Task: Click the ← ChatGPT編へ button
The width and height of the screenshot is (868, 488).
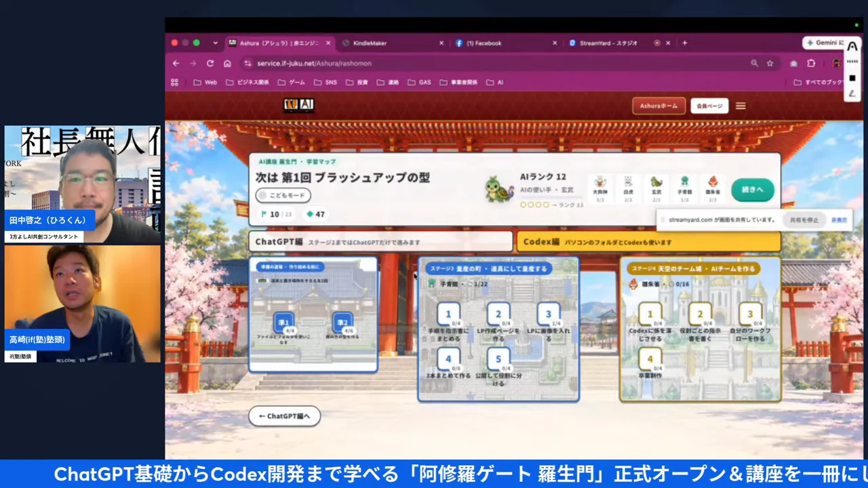Action: (x=284, y=416)
